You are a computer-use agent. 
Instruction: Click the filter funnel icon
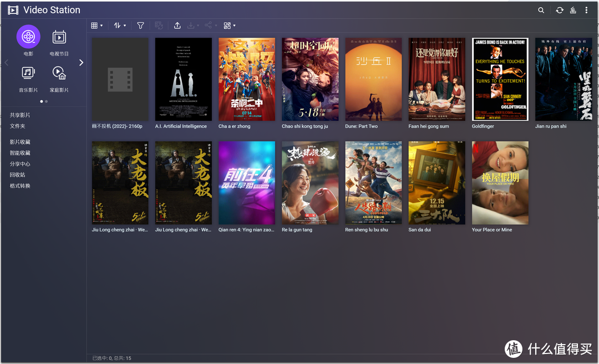pos(140,25)
